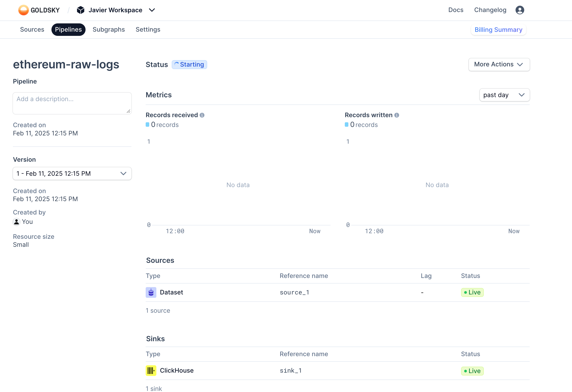Click the Add a description field
This screenshot has width=572, height=392.
(72, 103)
